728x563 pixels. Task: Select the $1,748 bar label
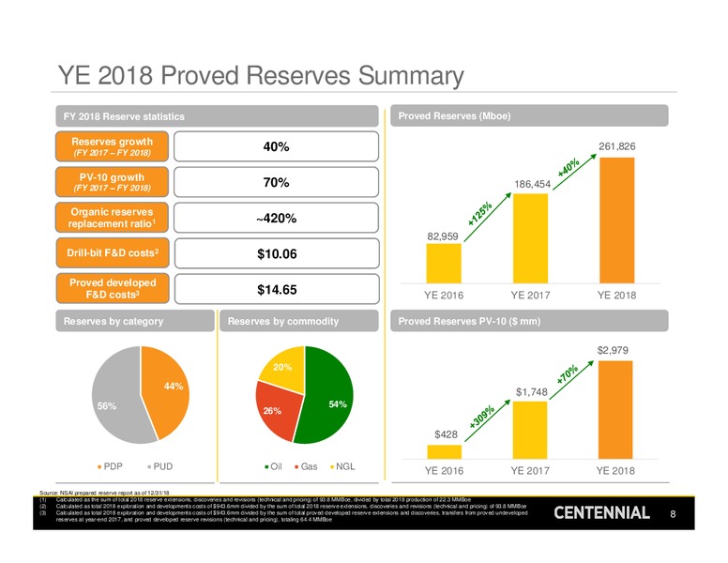click(532, 392)
